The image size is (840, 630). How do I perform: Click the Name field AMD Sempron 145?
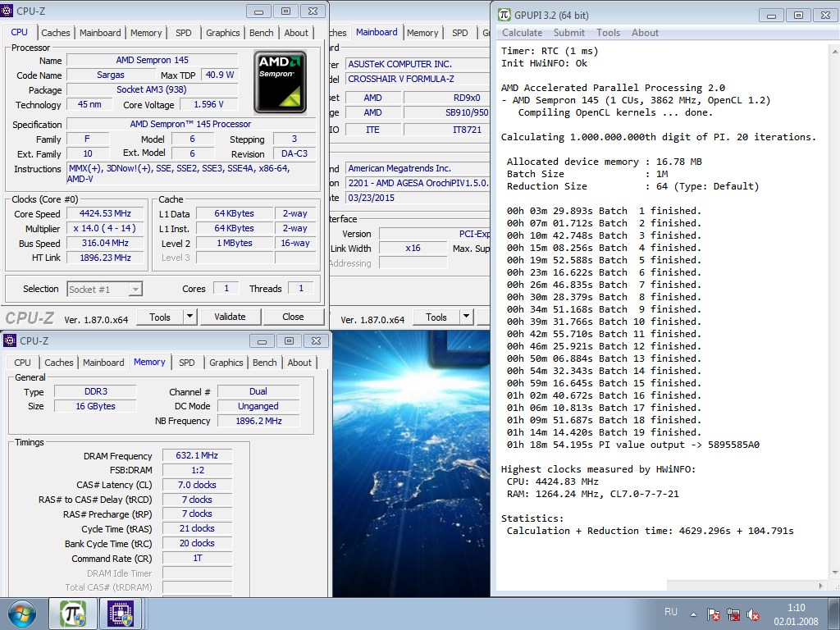(x=152, y=60)
